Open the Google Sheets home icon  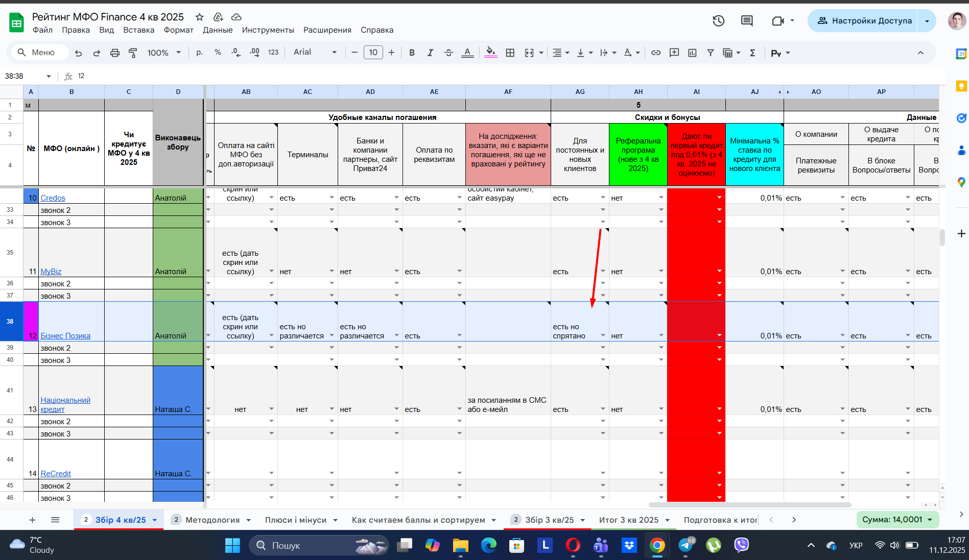click(16, 22)
